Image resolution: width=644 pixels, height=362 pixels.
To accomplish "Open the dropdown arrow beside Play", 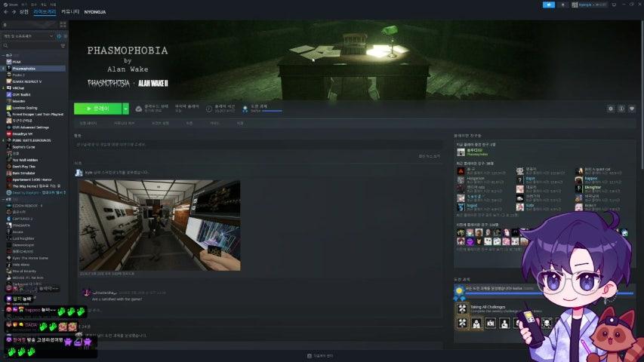I will 125,109.
